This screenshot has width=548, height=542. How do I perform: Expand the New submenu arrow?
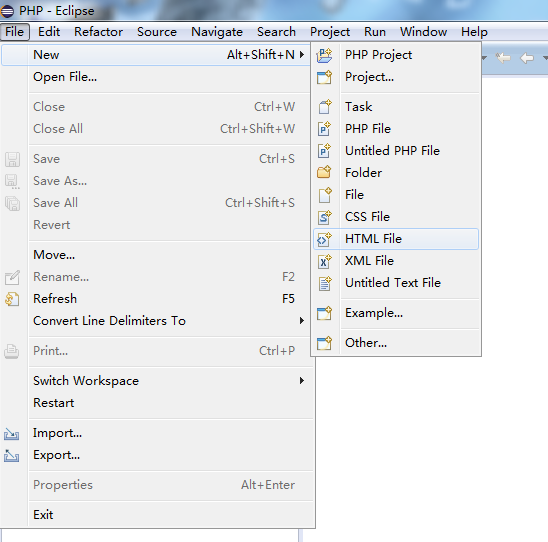pyautogui.click(x=302, y=55)
